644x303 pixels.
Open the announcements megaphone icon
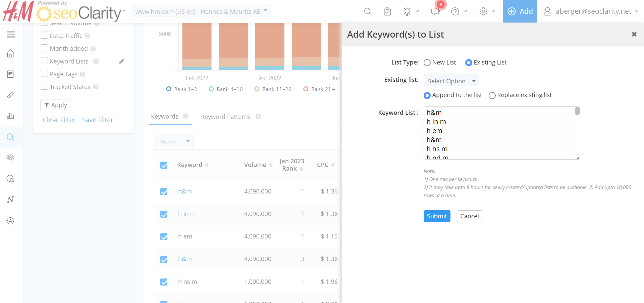click(435, 11)
